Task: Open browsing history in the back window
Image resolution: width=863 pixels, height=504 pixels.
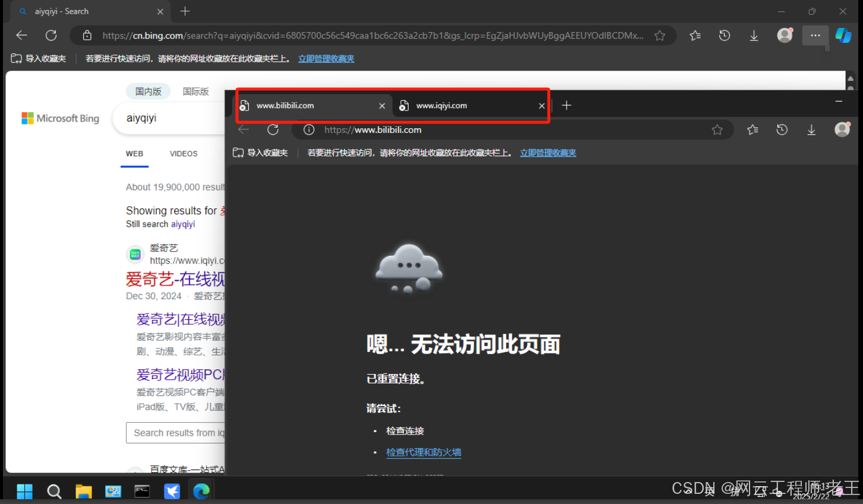Action: [x=724, y=36]
